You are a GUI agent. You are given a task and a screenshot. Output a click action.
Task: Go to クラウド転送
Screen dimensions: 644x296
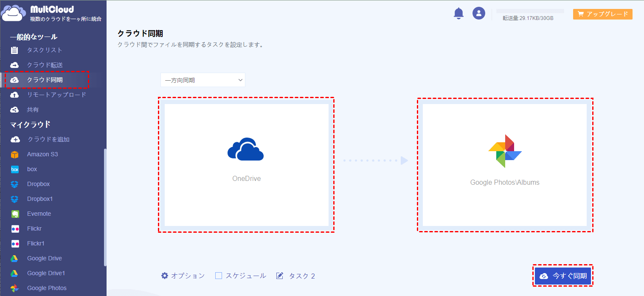pos(45,65)
